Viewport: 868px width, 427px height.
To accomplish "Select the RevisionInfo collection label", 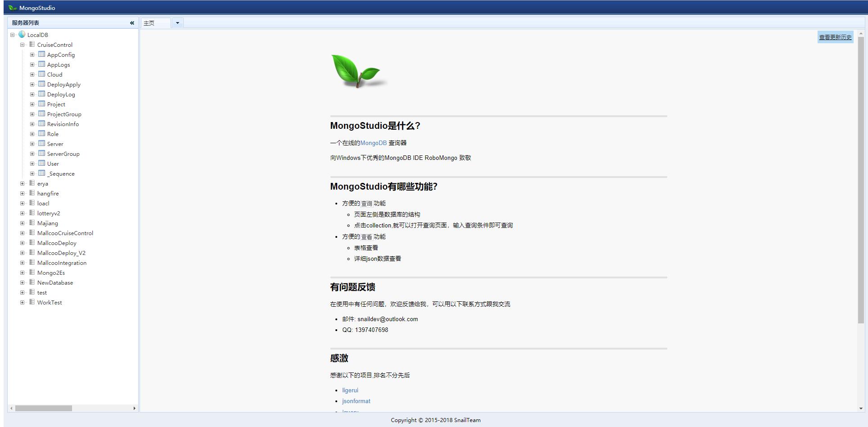I will [63, 124].
